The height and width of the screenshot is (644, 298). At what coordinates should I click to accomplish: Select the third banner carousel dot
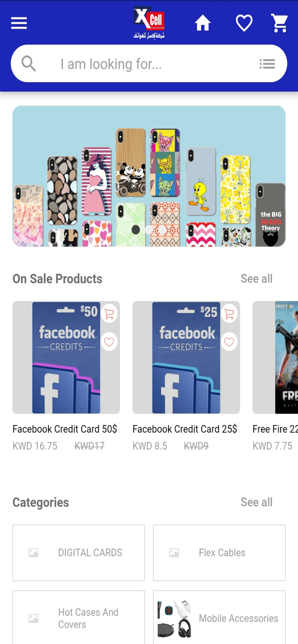click(162, 230)
